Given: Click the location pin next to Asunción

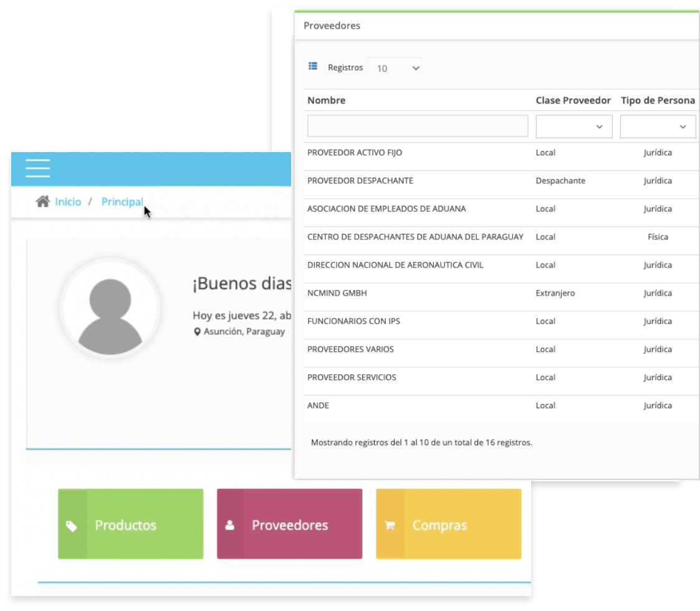Looking at the screenshot, I should coord(197,332).
